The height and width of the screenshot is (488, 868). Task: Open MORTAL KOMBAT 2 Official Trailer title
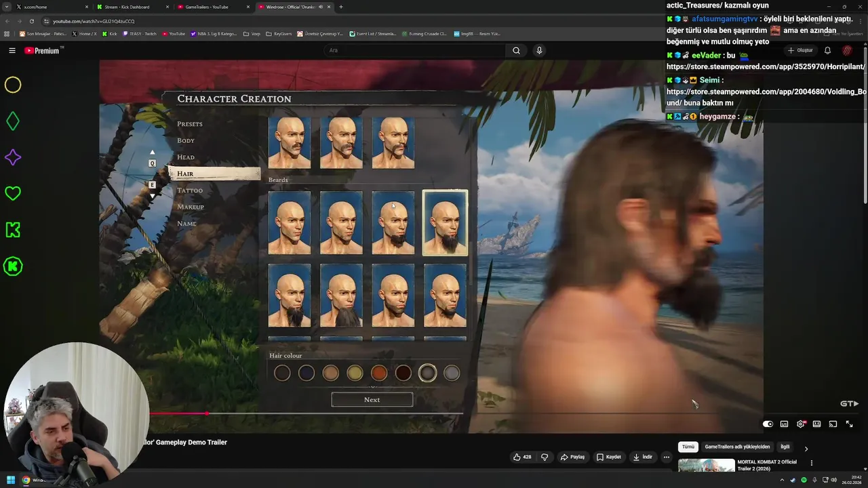[767, 465]
